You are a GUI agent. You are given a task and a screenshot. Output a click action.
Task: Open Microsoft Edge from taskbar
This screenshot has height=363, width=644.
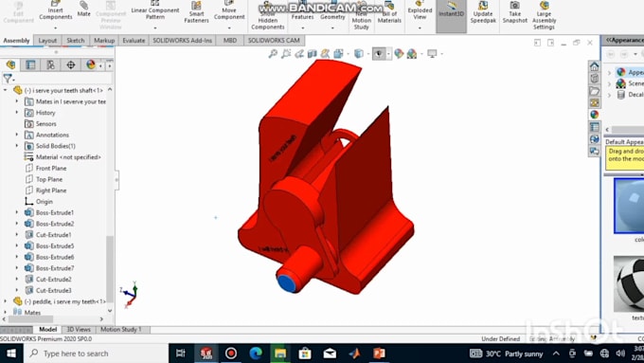tap(256, 354)
